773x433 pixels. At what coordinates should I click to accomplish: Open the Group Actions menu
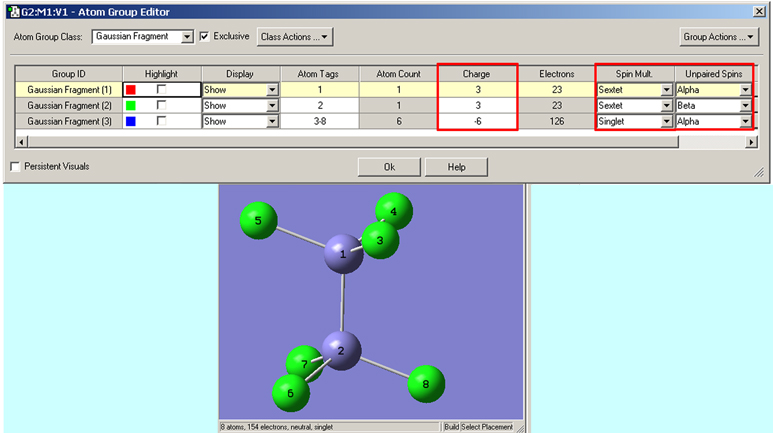coord(718,37)
